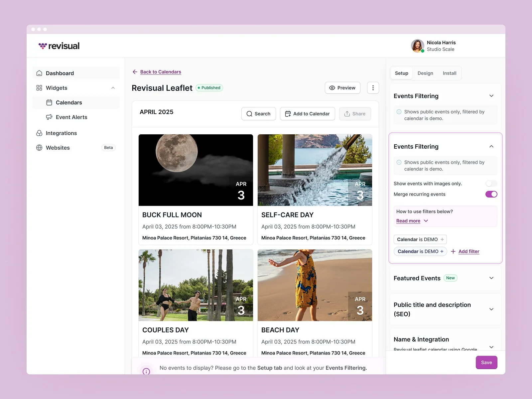Click the magnifier icon in Search button
532x399 pixels.
pyautogui.click(x=249, y=114)
